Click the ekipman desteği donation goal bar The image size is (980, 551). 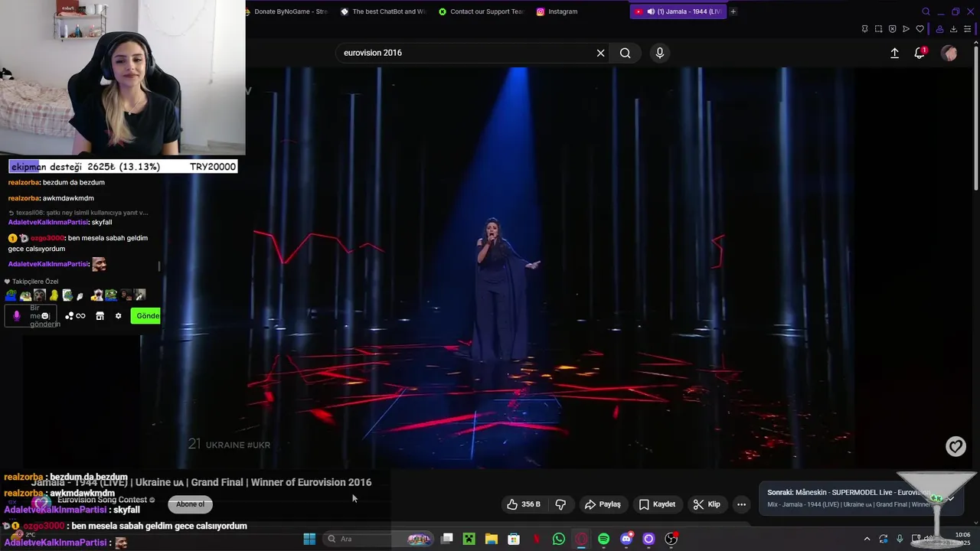pos(122,167)
